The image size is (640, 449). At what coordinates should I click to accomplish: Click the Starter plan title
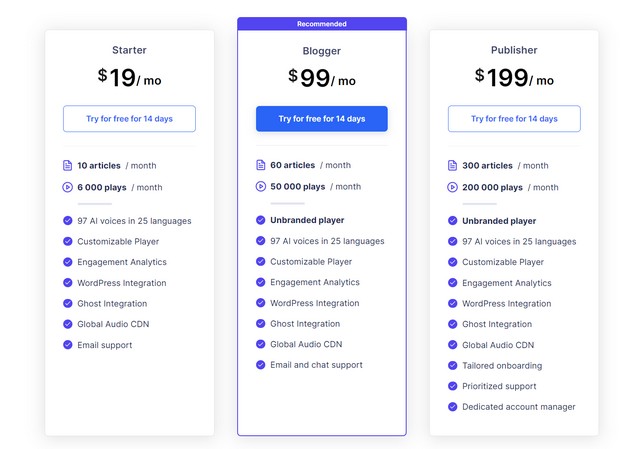[129, 50]
